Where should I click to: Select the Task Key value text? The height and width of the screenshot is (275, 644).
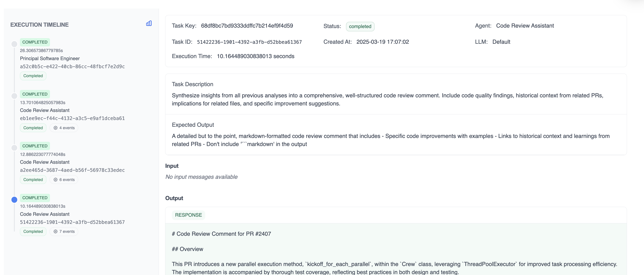(247, 26)
